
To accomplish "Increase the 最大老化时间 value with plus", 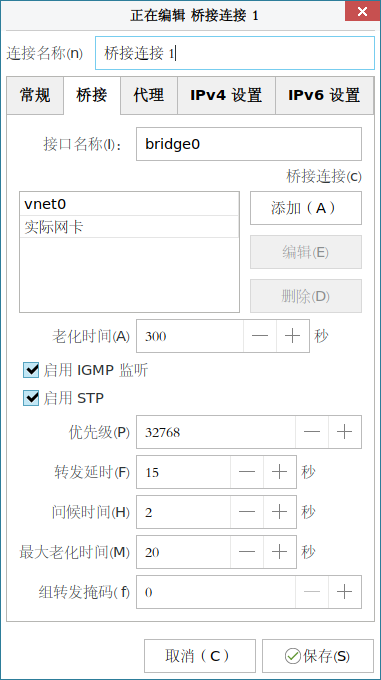I will click(x=280, y=552).
